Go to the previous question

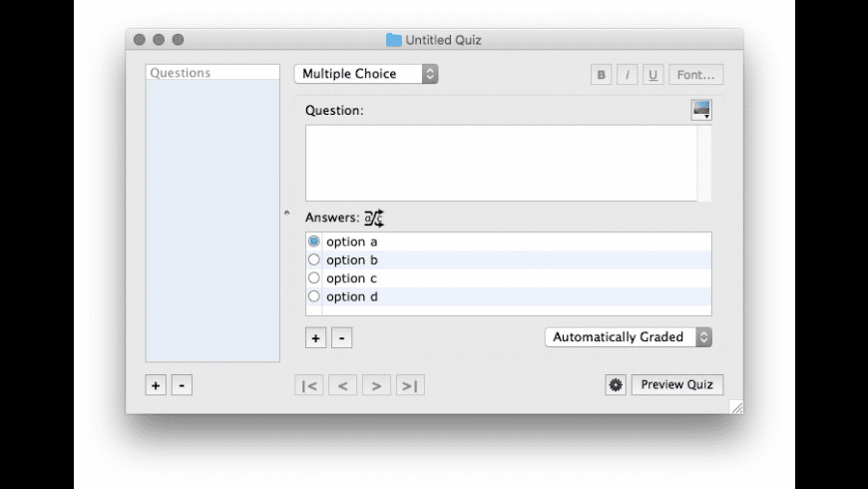coord(342,385)
